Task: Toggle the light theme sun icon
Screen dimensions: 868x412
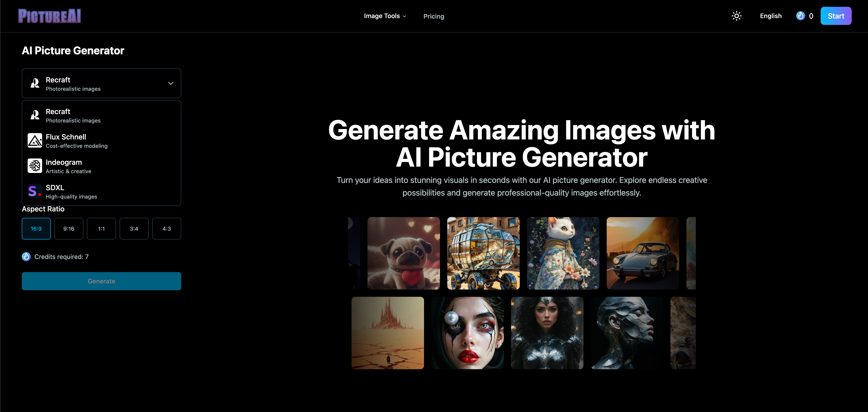Action: point(737,15)
